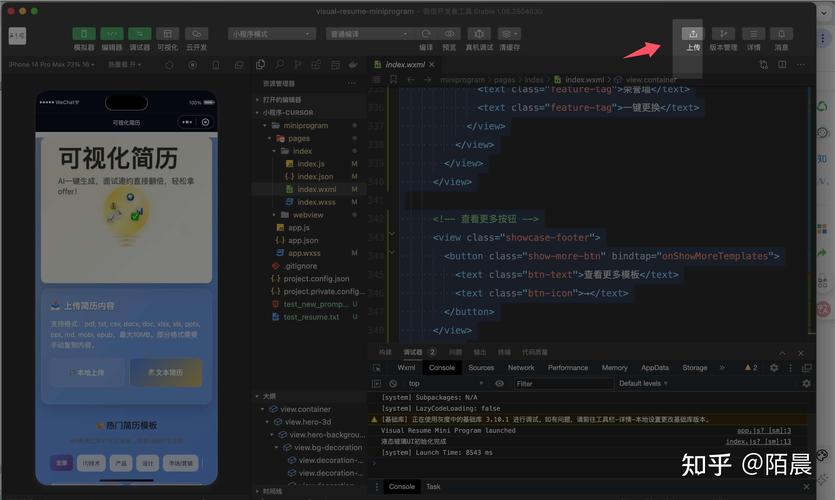Click the user avatar at top left
The image size is (835, 500).
(x=17, y=36)
